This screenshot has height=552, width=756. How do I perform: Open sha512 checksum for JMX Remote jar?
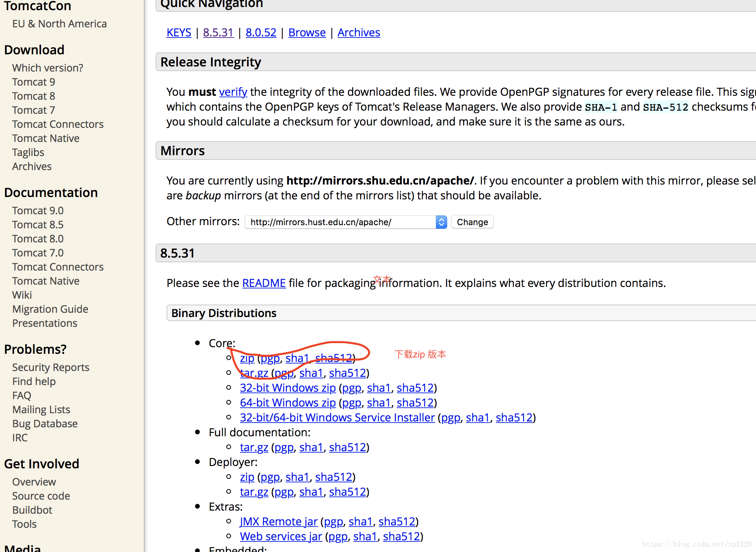(397, 522)
